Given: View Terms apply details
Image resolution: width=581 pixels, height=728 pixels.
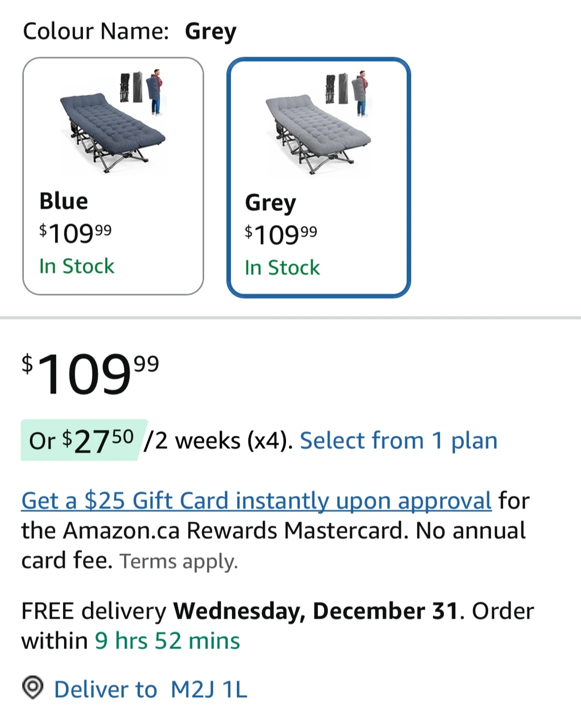Looking at the screenshot, I should 178,562.
